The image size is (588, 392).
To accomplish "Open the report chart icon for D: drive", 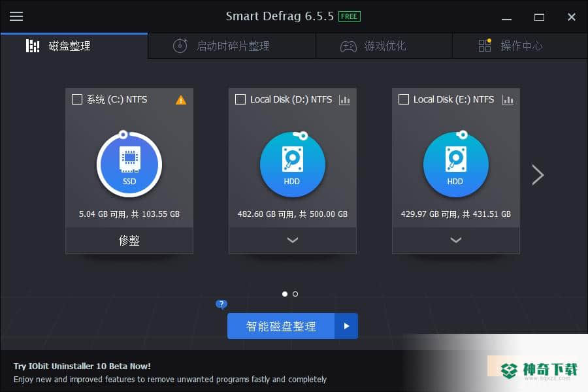I will click(344, 100).
